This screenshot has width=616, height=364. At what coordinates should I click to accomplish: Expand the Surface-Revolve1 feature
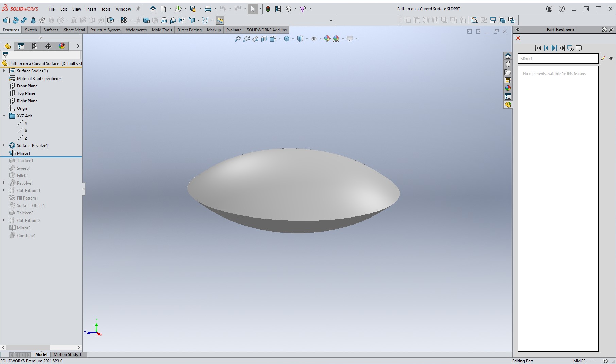tap(4, 145)
